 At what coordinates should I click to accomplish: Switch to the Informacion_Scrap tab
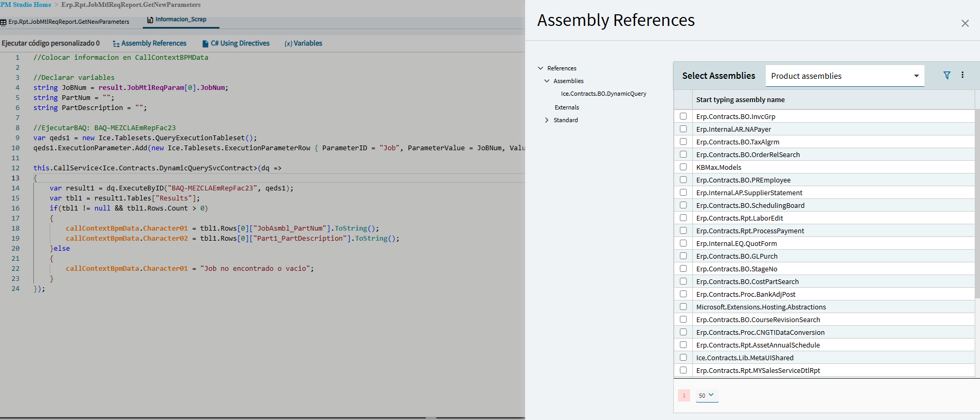pyautogui.click(x=180, y=20)
